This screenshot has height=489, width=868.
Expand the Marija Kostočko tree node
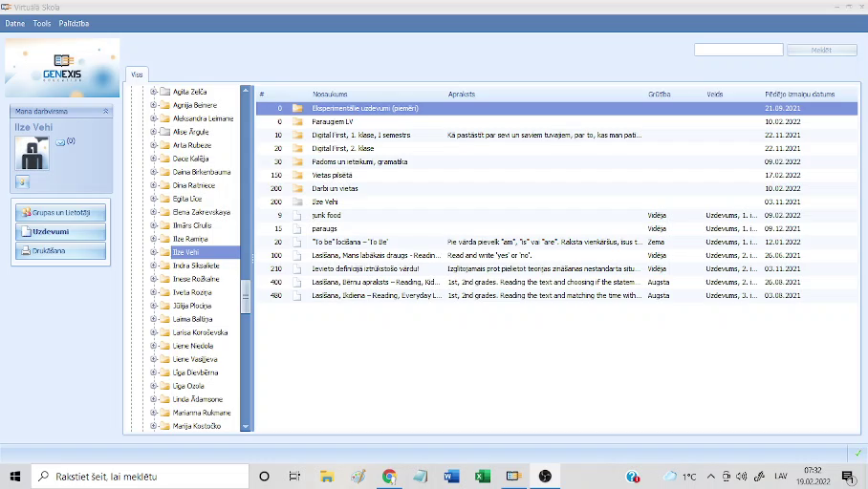153,426
